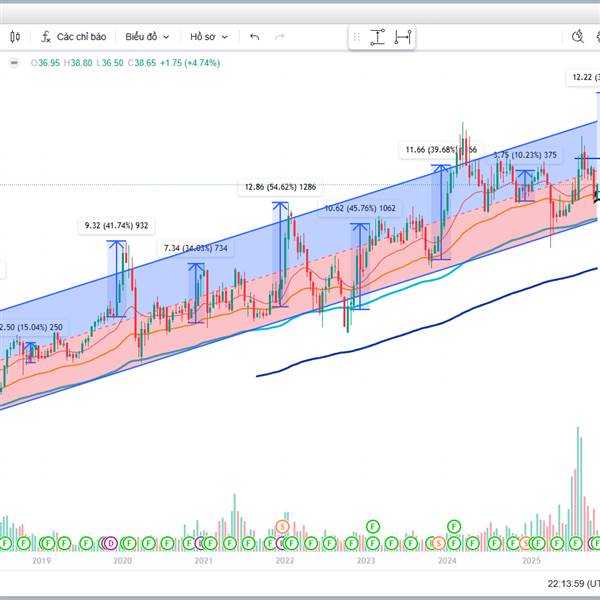Open the fx indicators icon
The width and height of the screenshot is (600, 600).
click(x=46, y=37)
